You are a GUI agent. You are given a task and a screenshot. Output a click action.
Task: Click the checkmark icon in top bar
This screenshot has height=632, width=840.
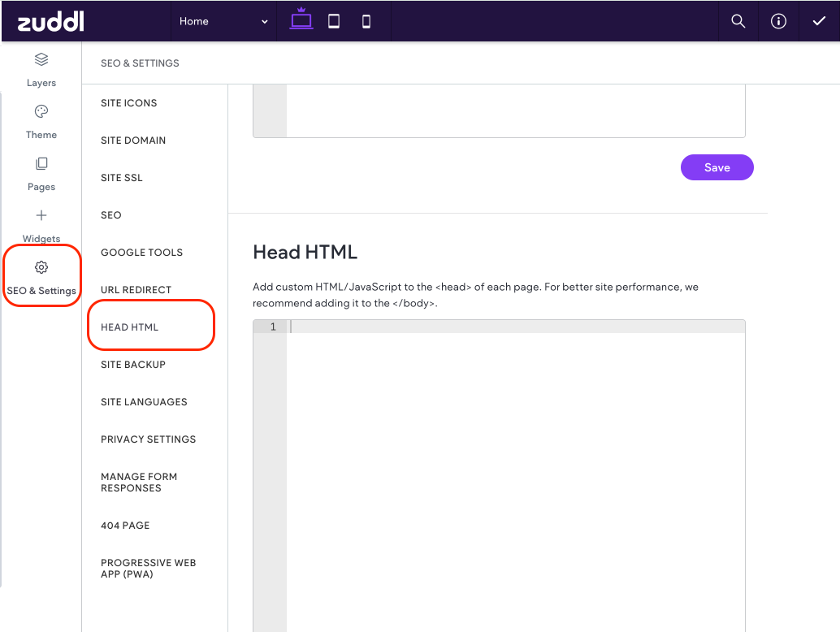pyautogui.click(x=819, y=22)
